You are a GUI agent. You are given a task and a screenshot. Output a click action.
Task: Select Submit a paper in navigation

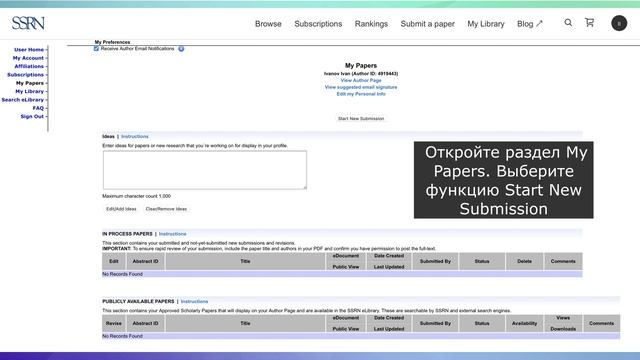(428, 24)
